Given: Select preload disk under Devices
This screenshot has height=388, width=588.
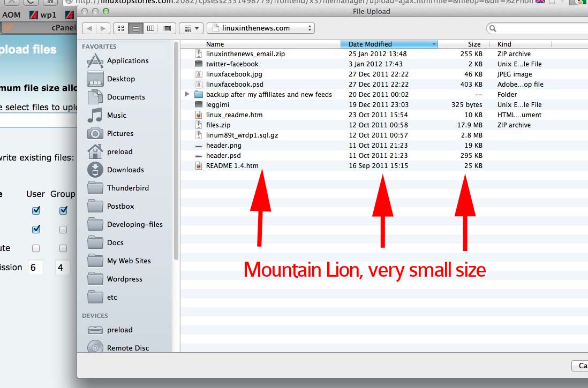Looking at the screenshot, I should coord(110,330).
